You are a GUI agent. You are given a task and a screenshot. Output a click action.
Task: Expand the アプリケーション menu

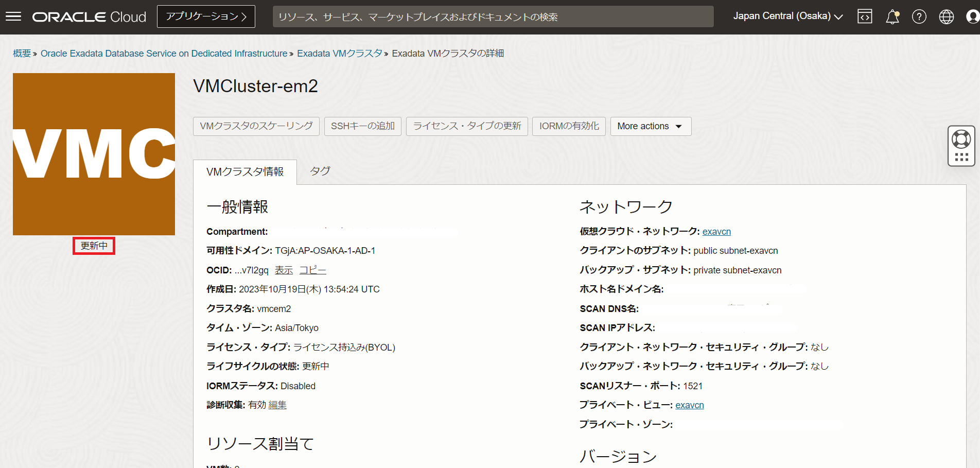coord(206,16)
